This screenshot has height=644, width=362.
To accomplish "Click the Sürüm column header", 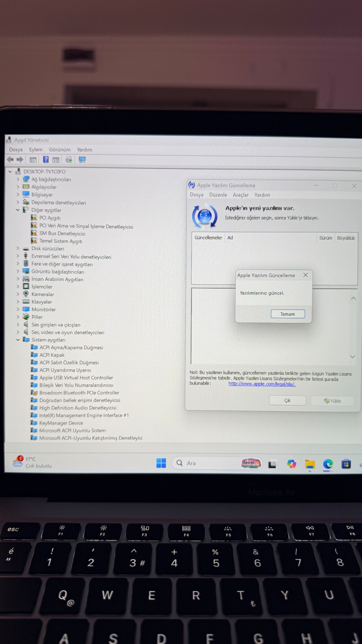I will (x=325, y=238).
